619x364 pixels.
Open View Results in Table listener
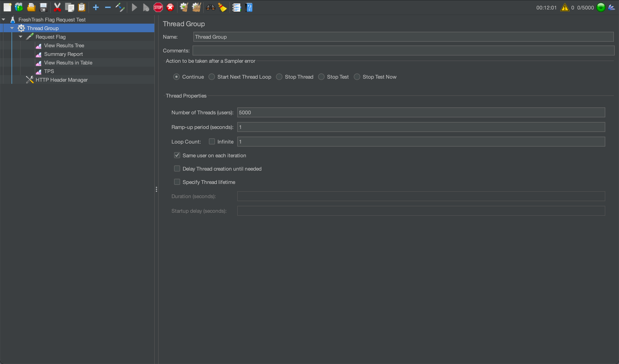(68, 63)
